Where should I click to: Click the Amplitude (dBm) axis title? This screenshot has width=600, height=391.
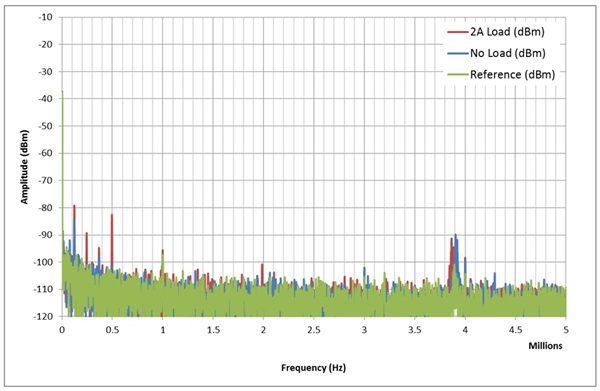pyautogui.click(x=24, y=167)
